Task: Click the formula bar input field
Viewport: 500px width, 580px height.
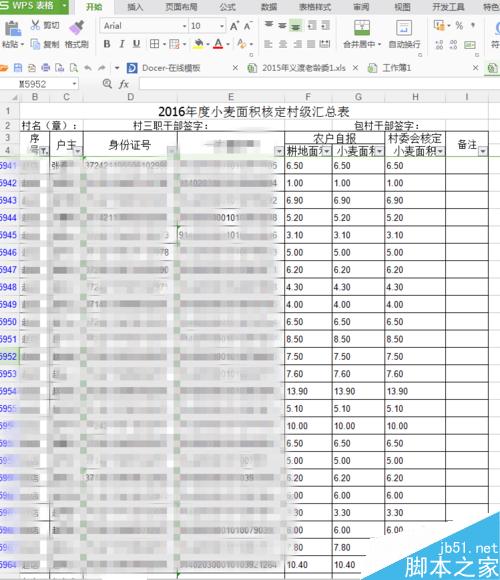Action: (x=320, y=84)
